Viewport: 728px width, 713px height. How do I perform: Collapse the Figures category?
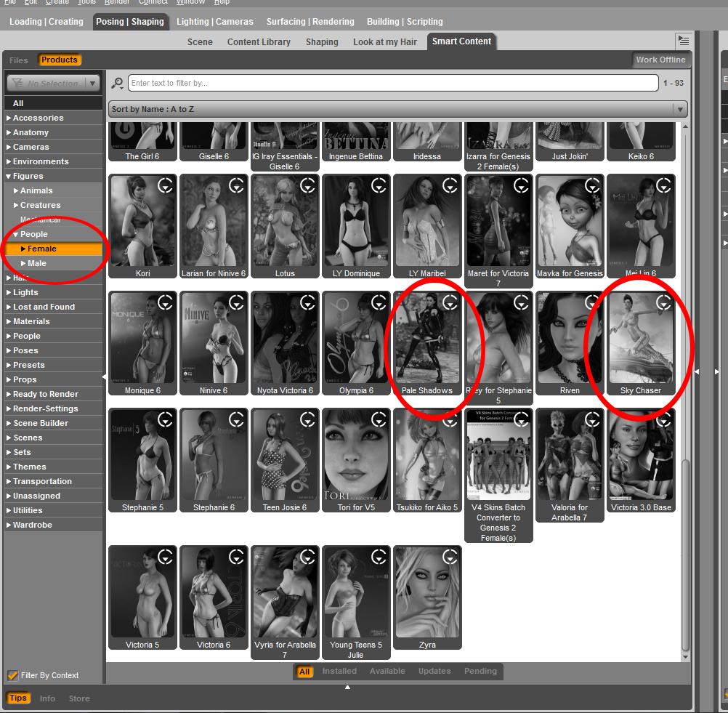pos(9,176)
